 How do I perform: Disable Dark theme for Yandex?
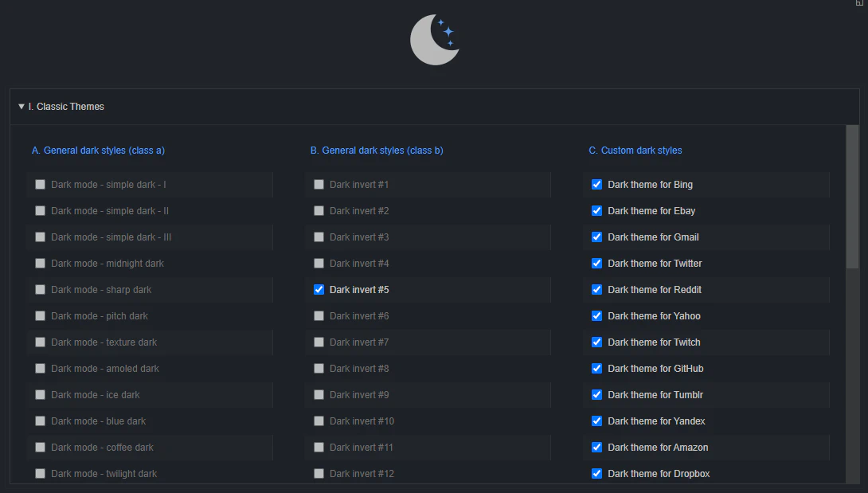(596, 421)
